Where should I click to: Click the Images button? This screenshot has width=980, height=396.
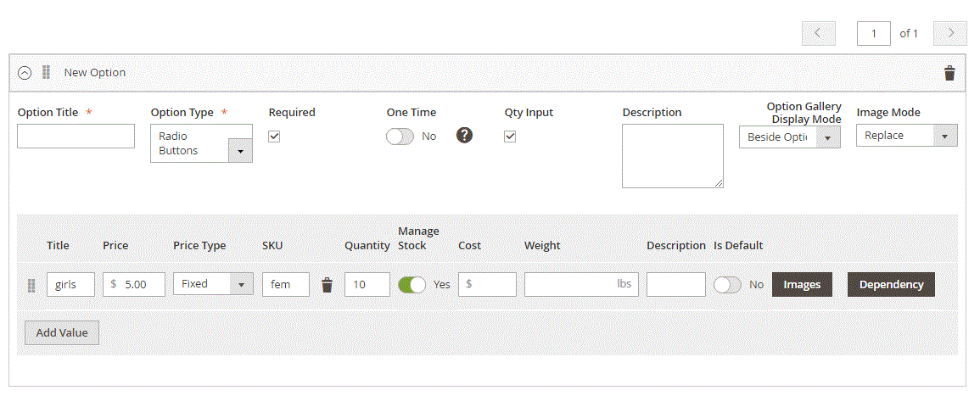click(802, 284)
